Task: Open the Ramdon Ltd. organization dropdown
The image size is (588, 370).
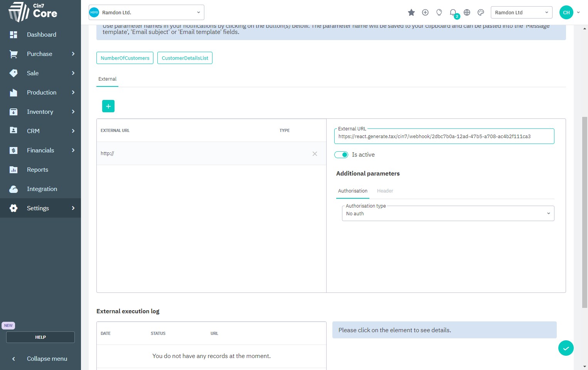Action: pyautogui.click(x=147, y=12)
